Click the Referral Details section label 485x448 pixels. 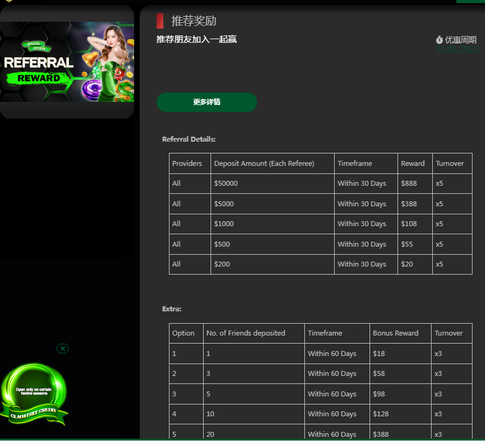(x=189, y=139)
